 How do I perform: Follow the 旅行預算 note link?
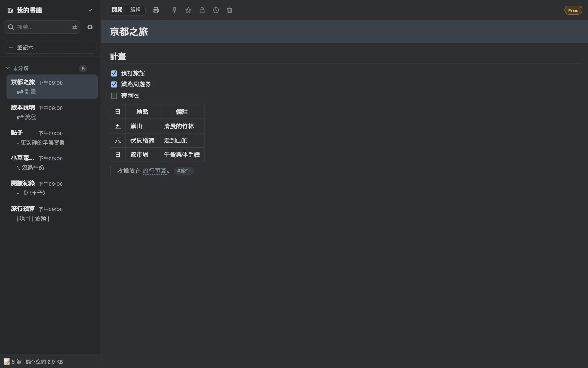point(154,171)
